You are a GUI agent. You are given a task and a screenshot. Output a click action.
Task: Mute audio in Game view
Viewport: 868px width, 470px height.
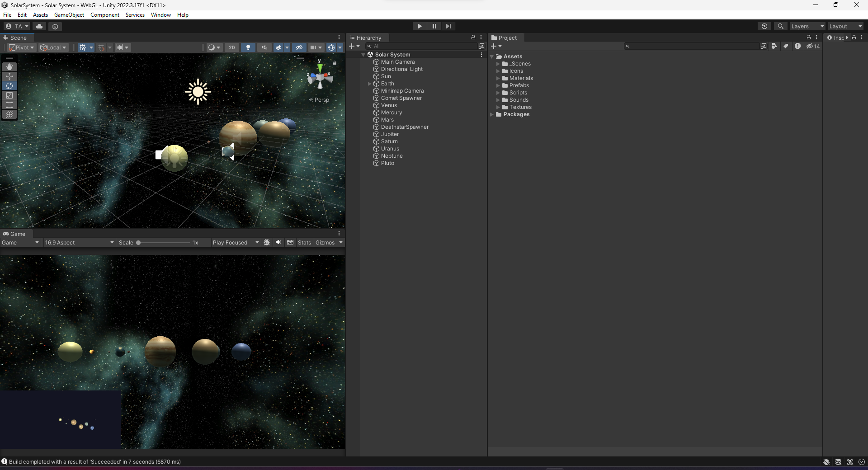pos(278,243)
